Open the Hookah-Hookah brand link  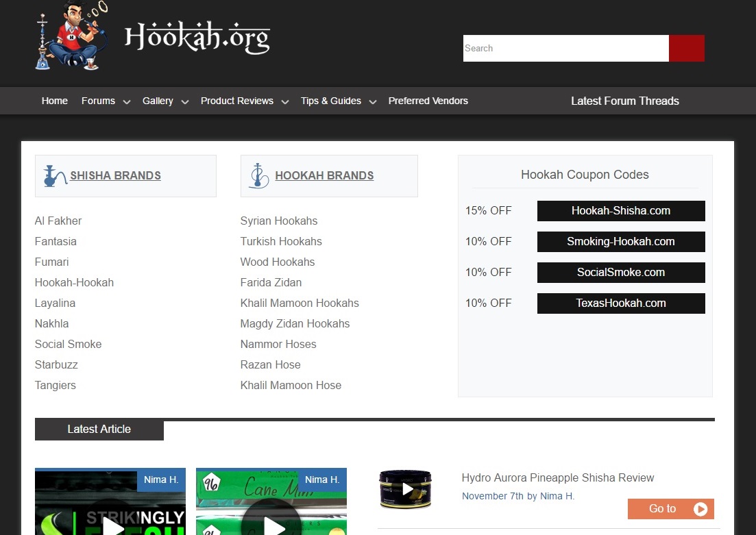click(74, 282)
